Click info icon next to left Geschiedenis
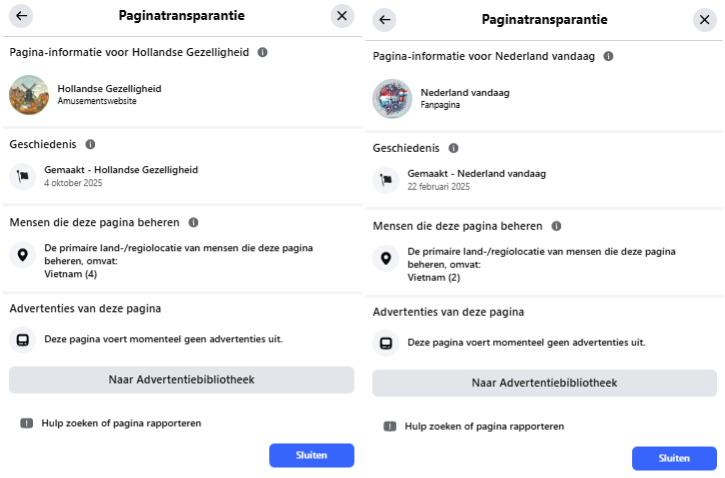 90,144
